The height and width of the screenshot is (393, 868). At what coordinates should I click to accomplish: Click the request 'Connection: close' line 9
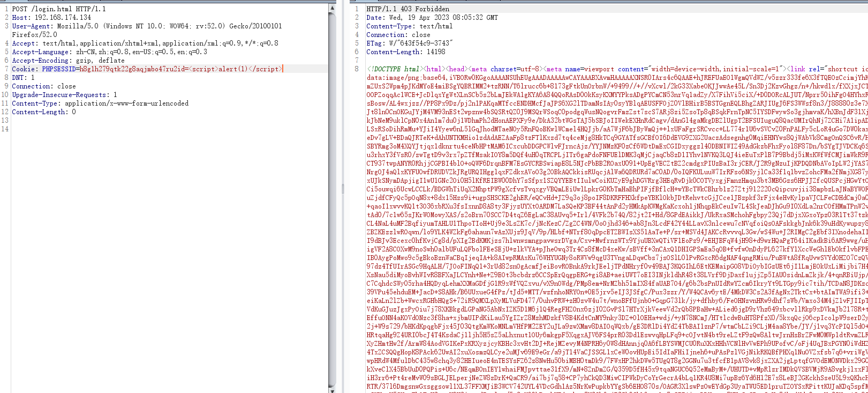point(44,86)
